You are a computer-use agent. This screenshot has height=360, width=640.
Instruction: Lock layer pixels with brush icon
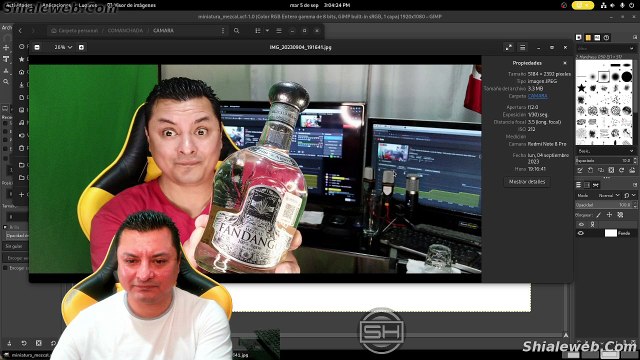click(x=599, y=215)
